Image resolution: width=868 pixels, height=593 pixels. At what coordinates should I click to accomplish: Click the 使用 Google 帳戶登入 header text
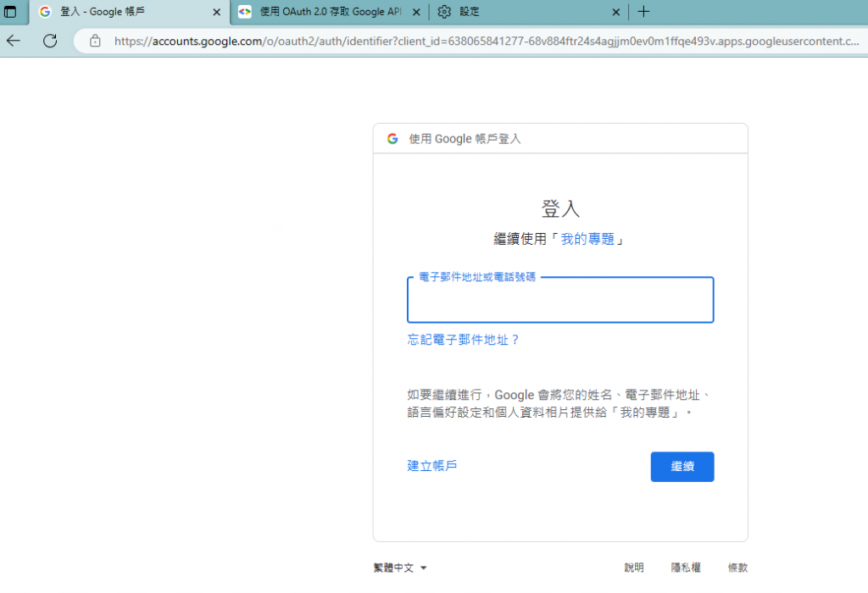click(x=465, y=139)
